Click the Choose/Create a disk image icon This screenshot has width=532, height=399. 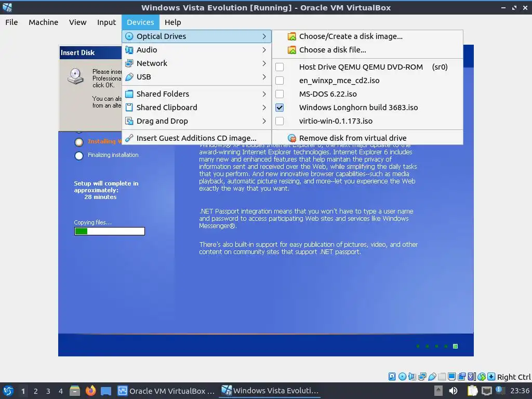tap(292, 36)
